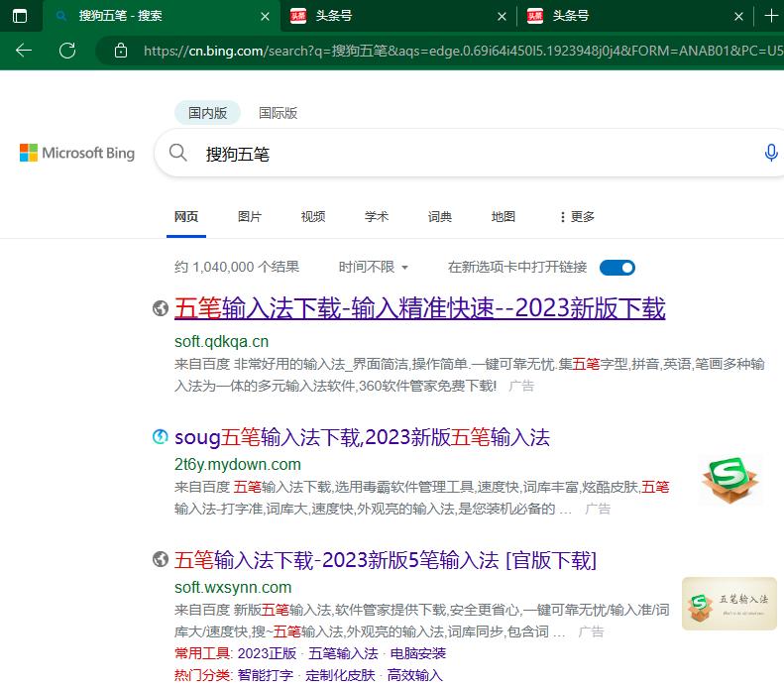Click the address bar URL
The height and width of the screenshot is (687, 784).
[x=463, y=51]
